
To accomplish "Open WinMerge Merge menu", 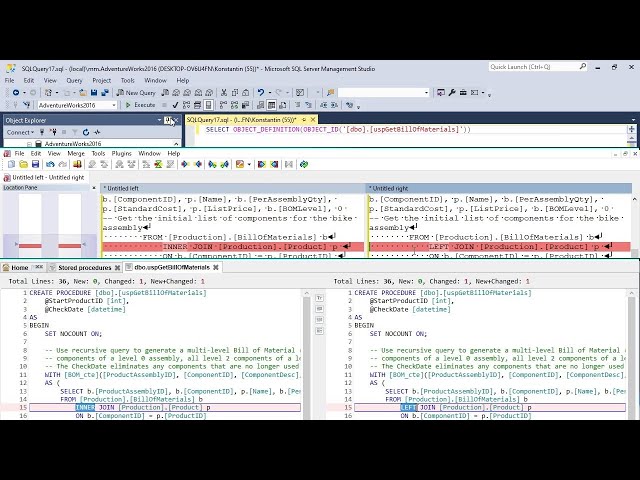I will (x=76, y=153).
